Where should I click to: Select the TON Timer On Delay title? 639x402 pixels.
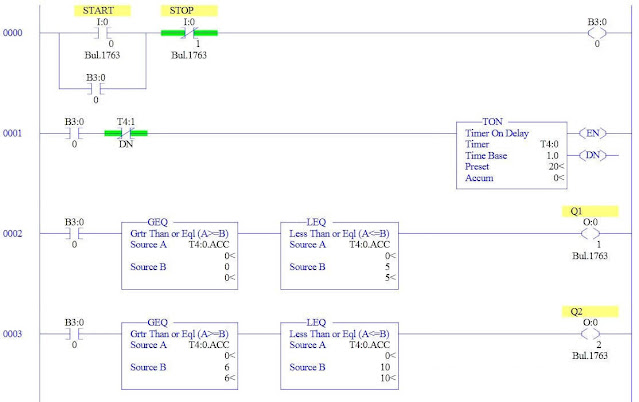coord(497,133)
